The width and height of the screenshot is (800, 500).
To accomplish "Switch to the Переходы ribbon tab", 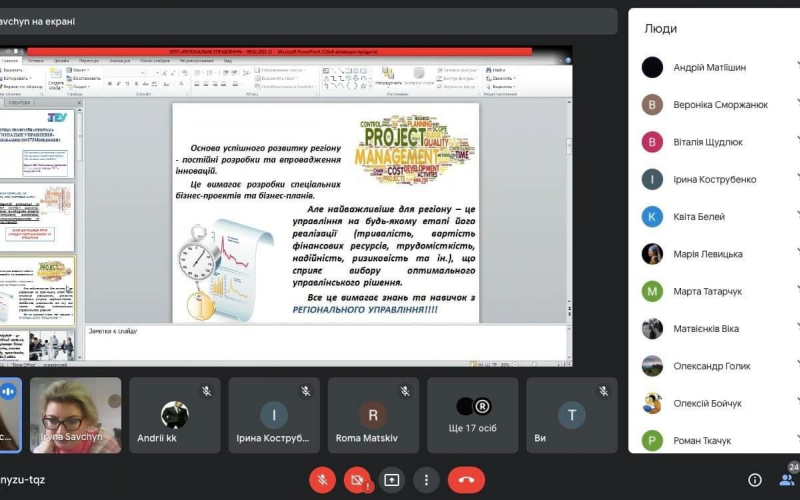I will pyautogui.click(x=89, y=61).
